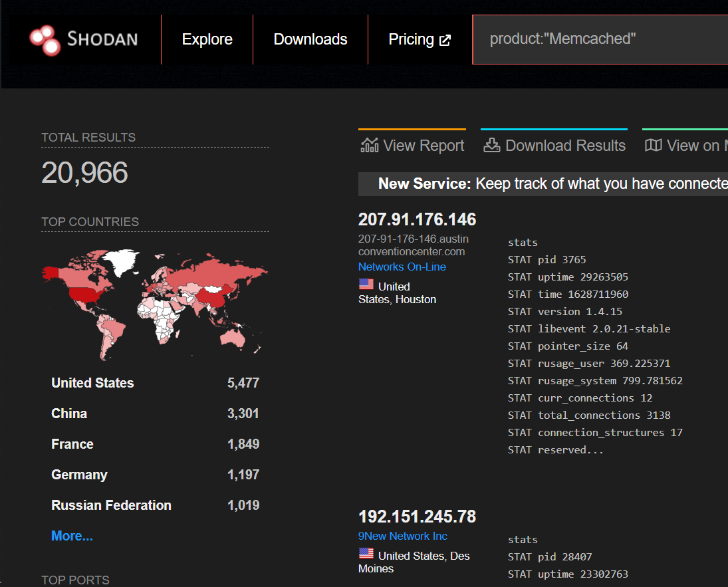This screenshot has width=728, height=587.
Task: Click the line "STAT curr_connections 12"
Action: click(x=580, y=398)
